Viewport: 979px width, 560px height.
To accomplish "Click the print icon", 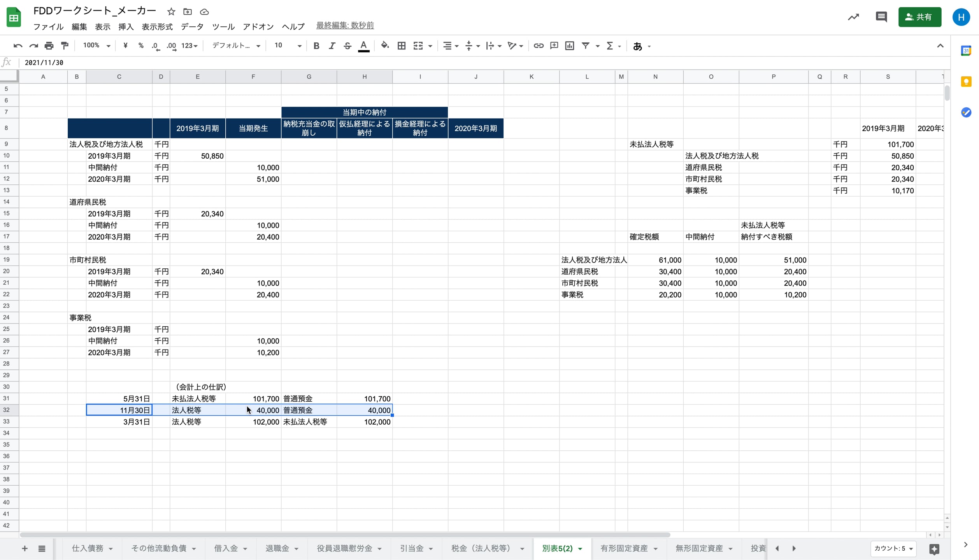I will coord(49,46).
